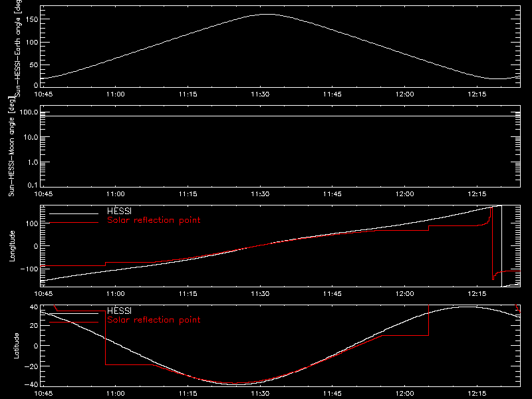532x399 pixels.
Task: Click '12:00' time label under Moon angle plot
Action: [405, 194]
